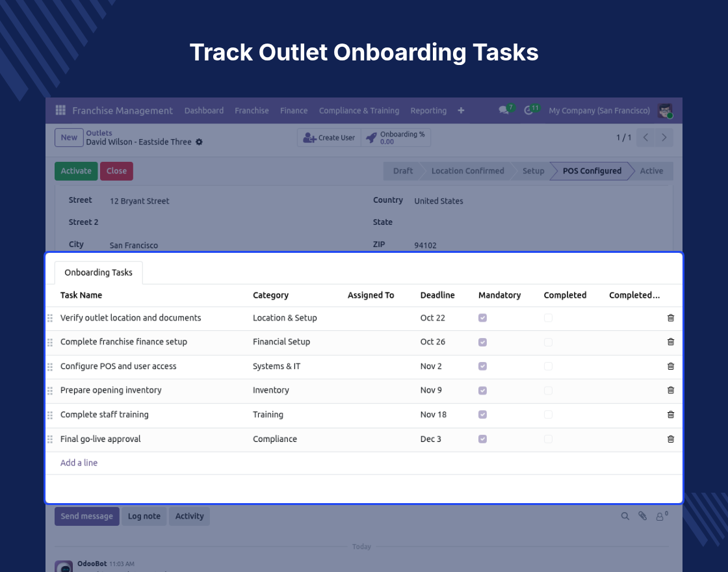Click the New button
This screenshot has width=728, height=572.
[69, 137]
